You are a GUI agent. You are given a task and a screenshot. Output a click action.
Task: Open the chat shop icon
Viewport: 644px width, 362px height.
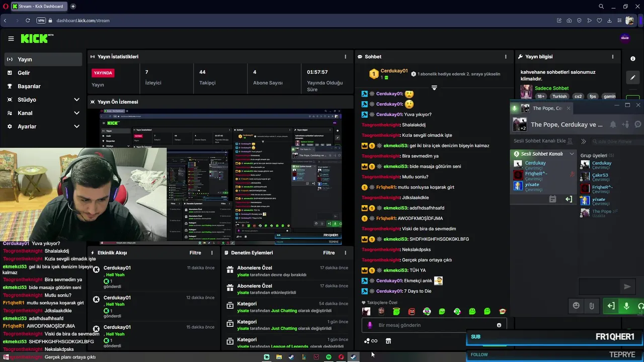point(388,341)
